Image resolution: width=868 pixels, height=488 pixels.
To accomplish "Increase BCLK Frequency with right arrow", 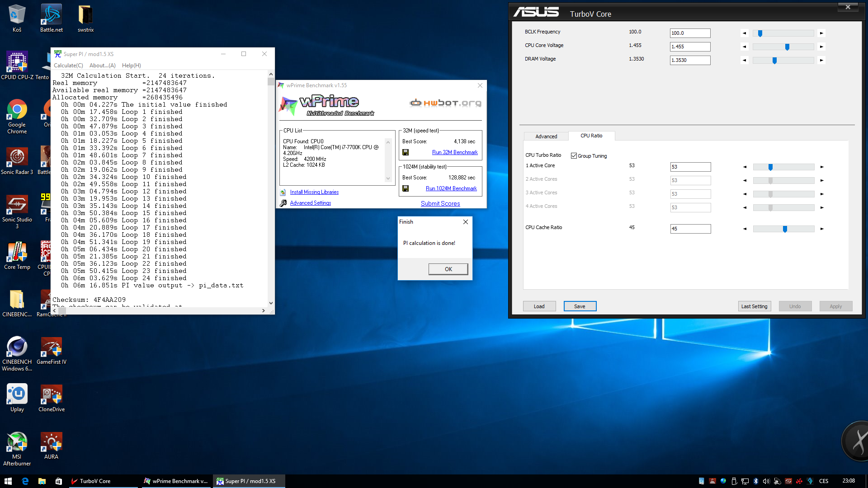I will coord(821,33).
